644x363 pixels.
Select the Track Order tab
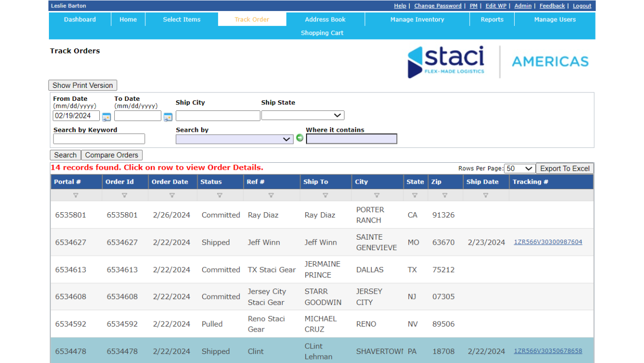252,19
